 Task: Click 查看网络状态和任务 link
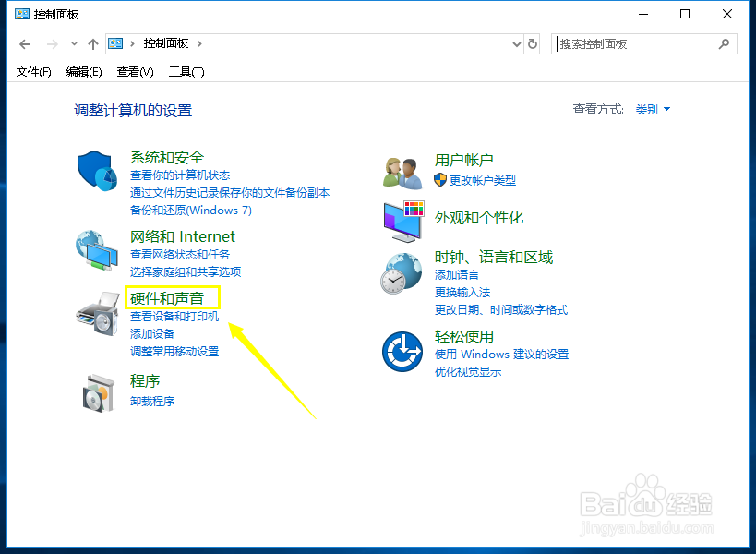pyautogui.click(x=180, y=254)
